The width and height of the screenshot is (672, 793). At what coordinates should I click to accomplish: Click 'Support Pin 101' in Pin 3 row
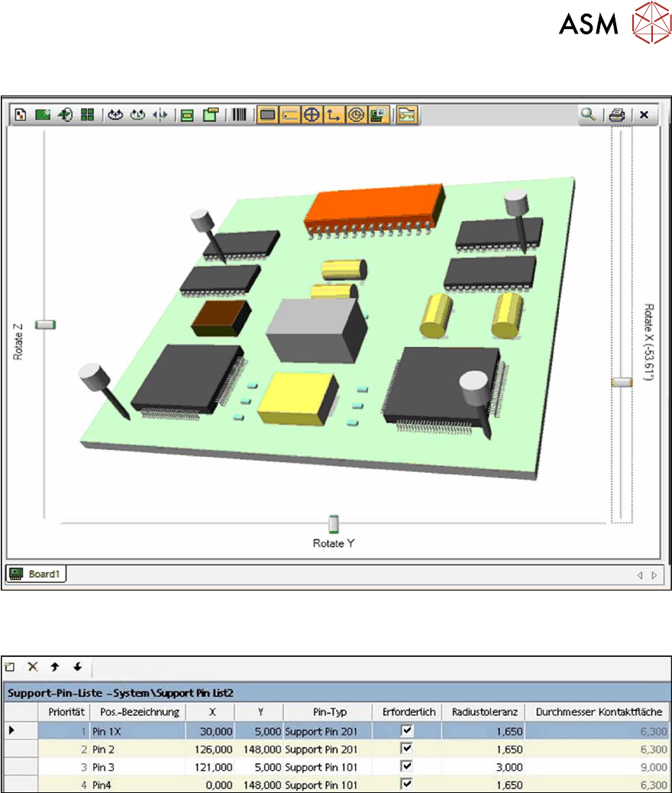coord(321,767)
